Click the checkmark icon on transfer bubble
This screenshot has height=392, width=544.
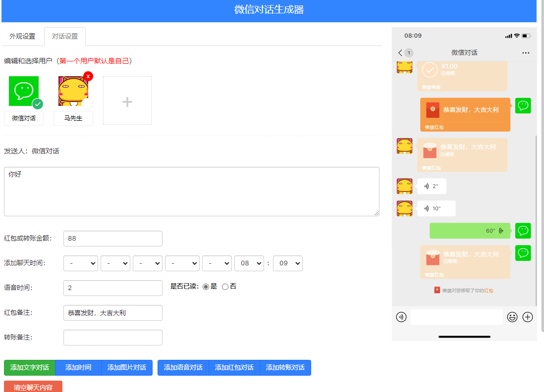tap(430, 70)
